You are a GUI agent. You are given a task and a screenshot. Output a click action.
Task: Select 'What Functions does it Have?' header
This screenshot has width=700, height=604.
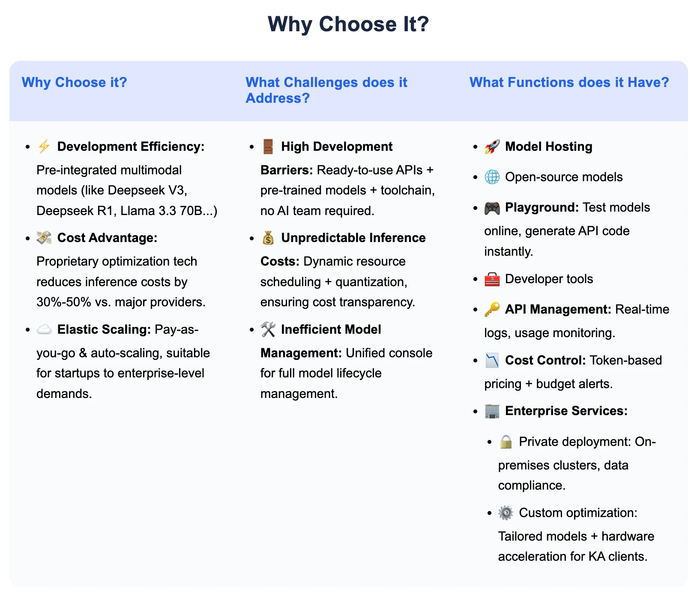569,82
